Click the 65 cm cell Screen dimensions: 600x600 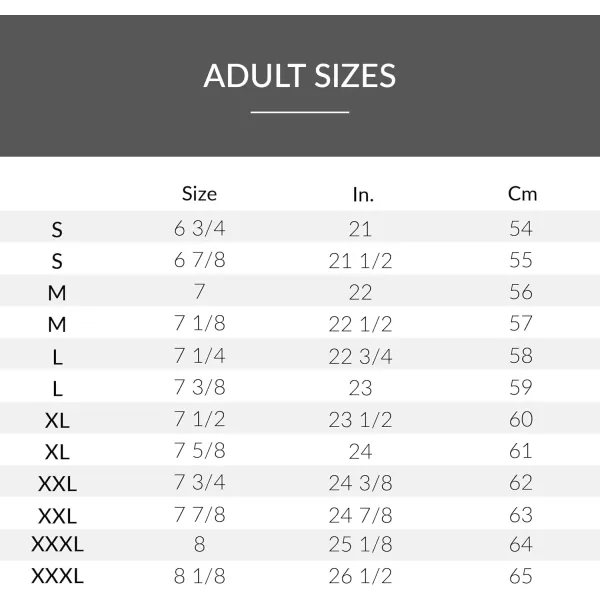click(521, 577)
